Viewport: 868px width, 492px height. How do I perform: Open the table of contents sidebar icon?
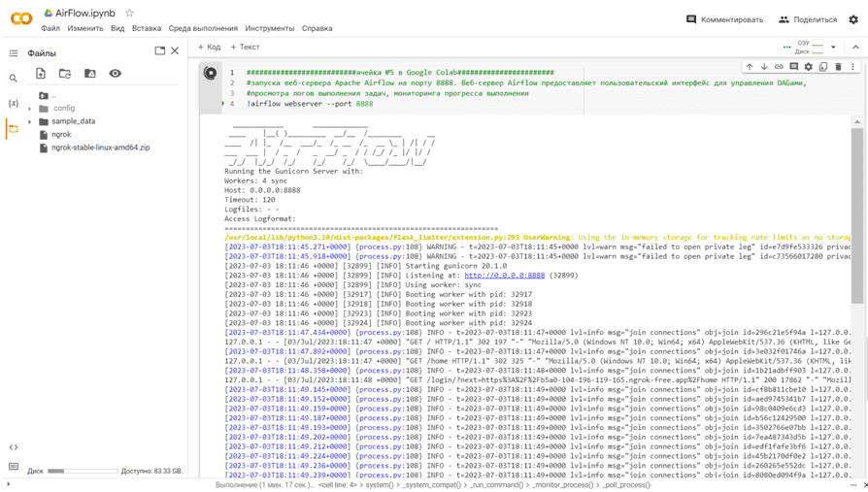(x=14, y=53)
